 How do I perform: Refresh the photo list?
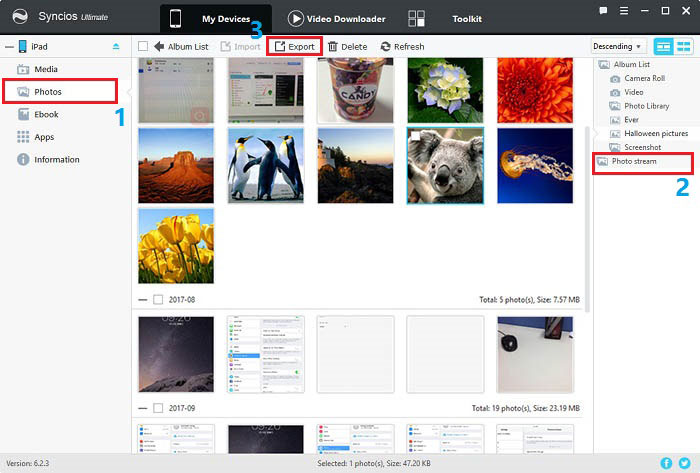tap(402, 46)
